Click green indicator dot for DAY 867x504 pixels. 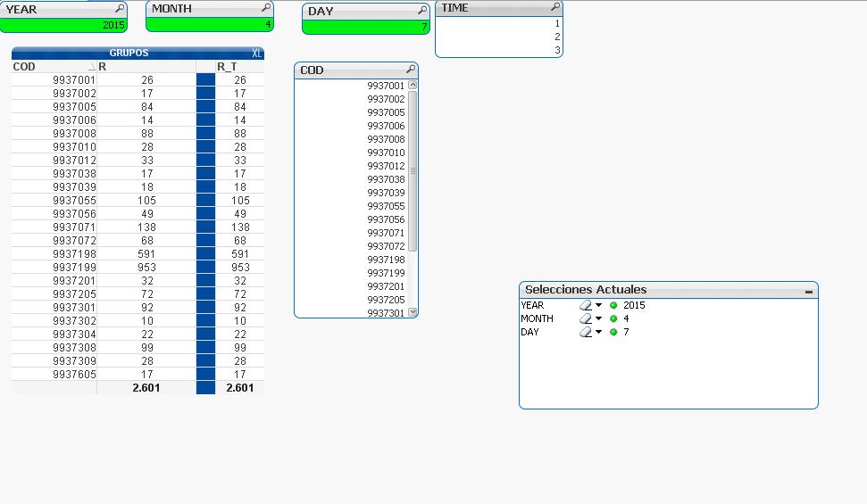click(613, 332)
